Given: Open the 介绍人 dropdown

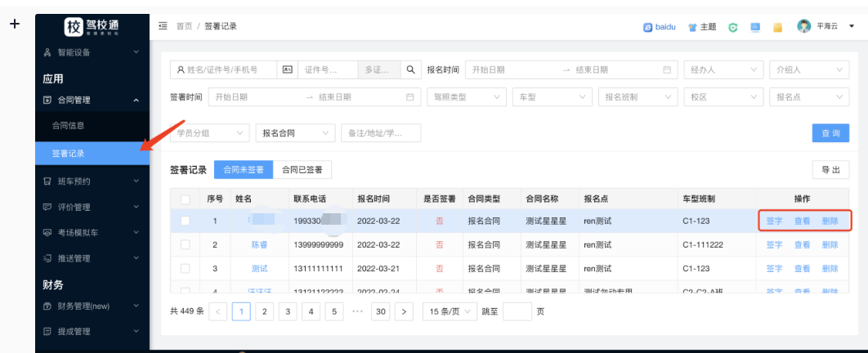Looking at the screenshot, I should [809, 69].
